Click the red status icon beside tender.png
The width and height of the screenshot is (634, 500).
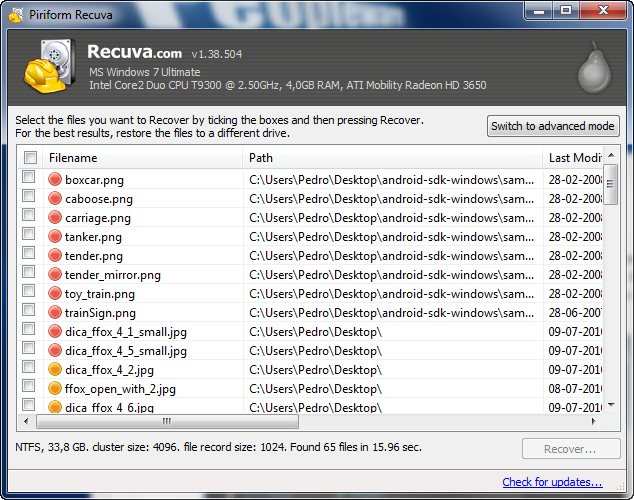pyautogui.click(x=55, y=255)
